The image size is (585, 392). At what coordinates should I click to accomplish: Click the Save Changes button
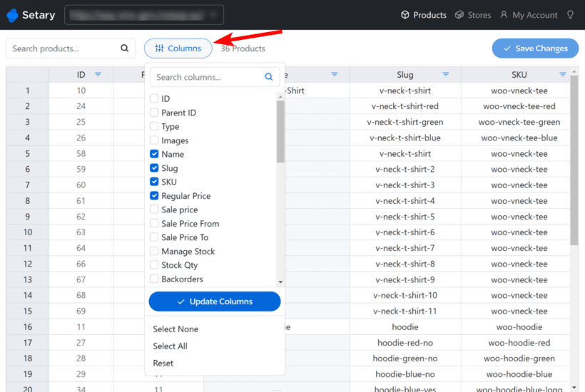tap(535, 48)
